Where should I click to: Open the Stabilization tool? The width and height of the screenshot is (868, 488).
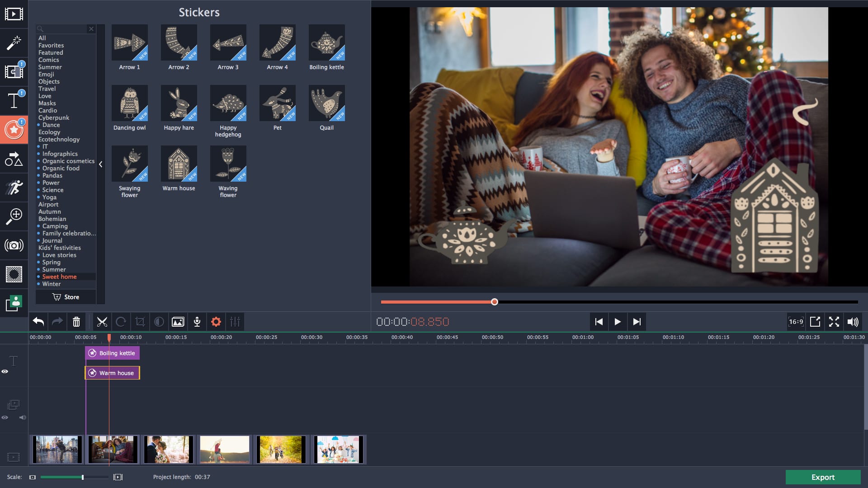[14, 245]
